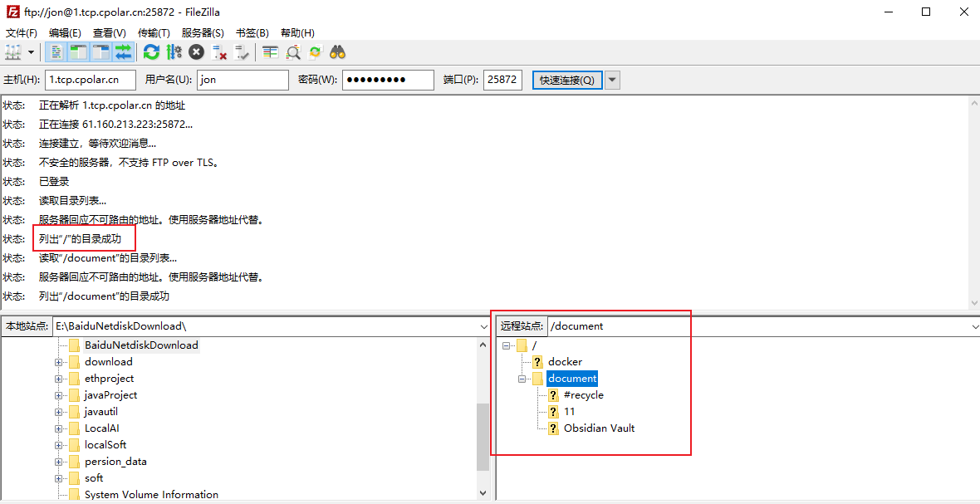Image resolution: width=980 pixels, height=504 pixels.
Task: Click the 快速连接(Q) button
Action: coord(567,80)
